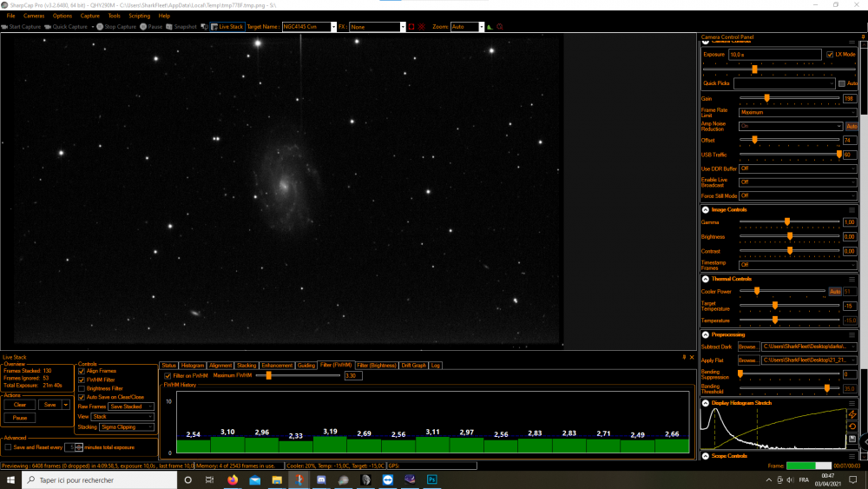The height and width of the screenshot is (489, 868).
Task: Open the FX dropdown
Action: coord(403,27)
